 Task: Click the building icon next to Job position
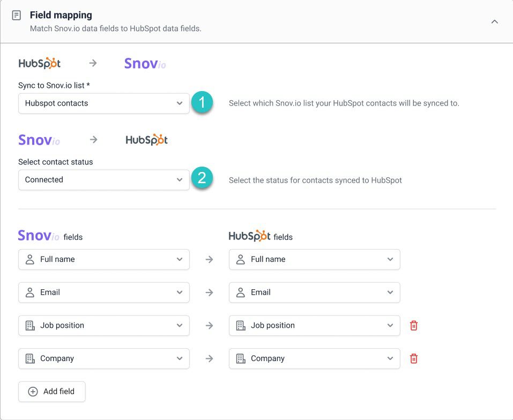pos(31,325)
